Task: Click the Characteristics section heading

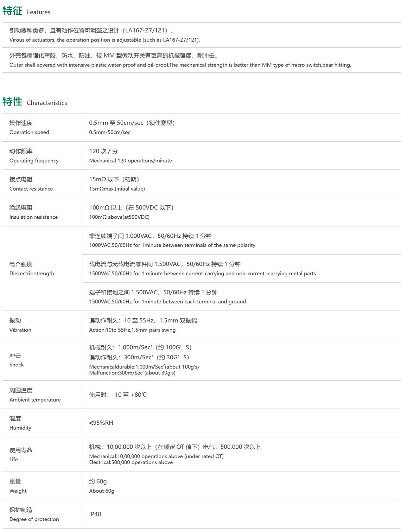Action: 34,102
